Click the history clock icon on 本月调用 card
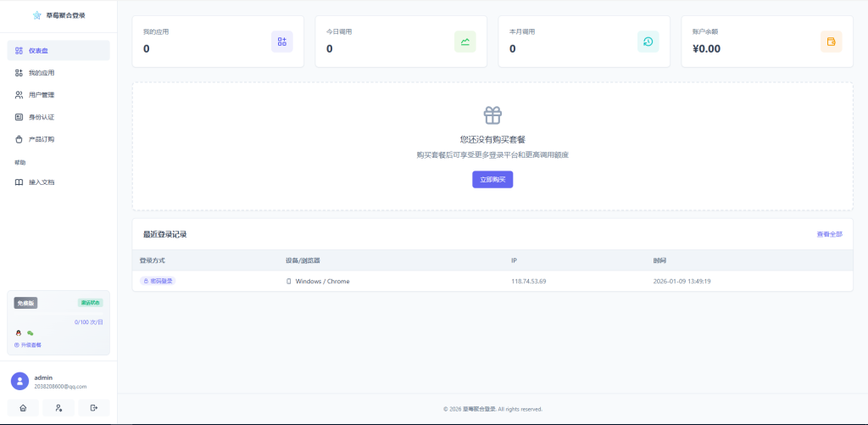This screenshot has width=868, height=425. [x=648, y=42]
